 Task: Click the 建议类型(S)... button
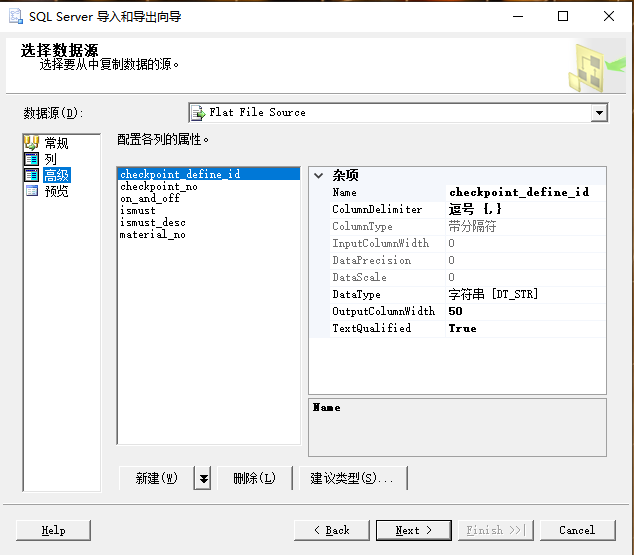[353, 478]
